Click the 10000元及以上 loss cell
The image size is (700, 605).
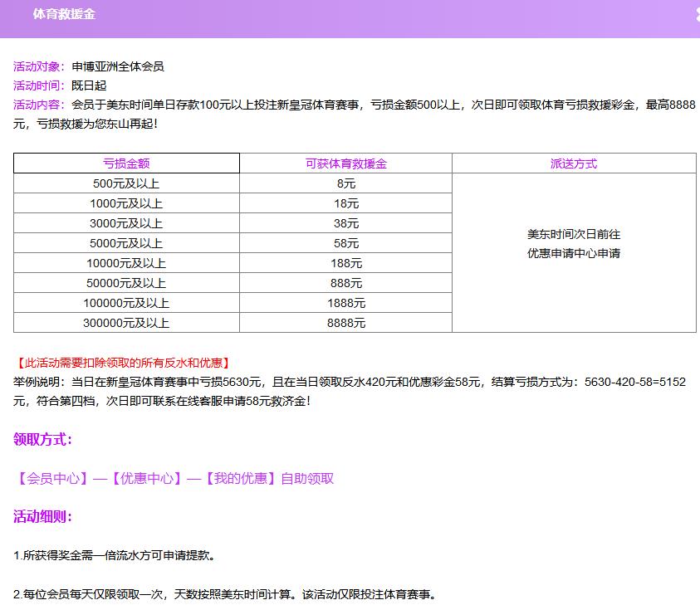click(126, 263)
